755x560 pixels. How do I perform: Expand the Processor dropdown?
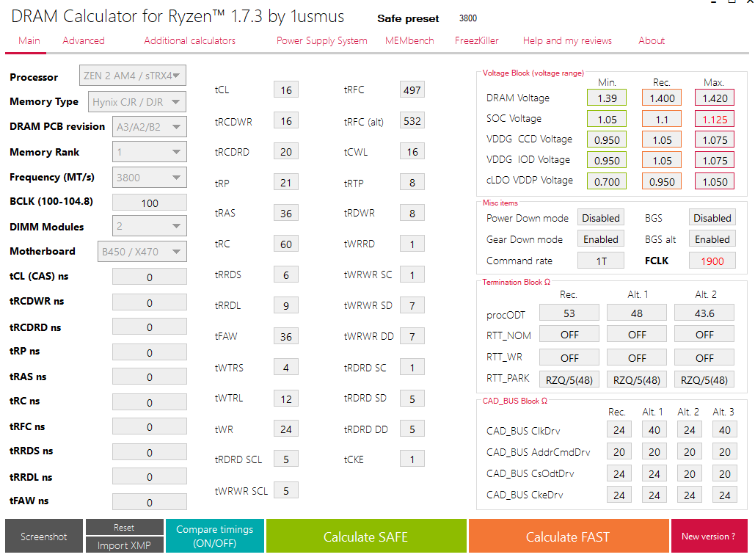point(133,76)
